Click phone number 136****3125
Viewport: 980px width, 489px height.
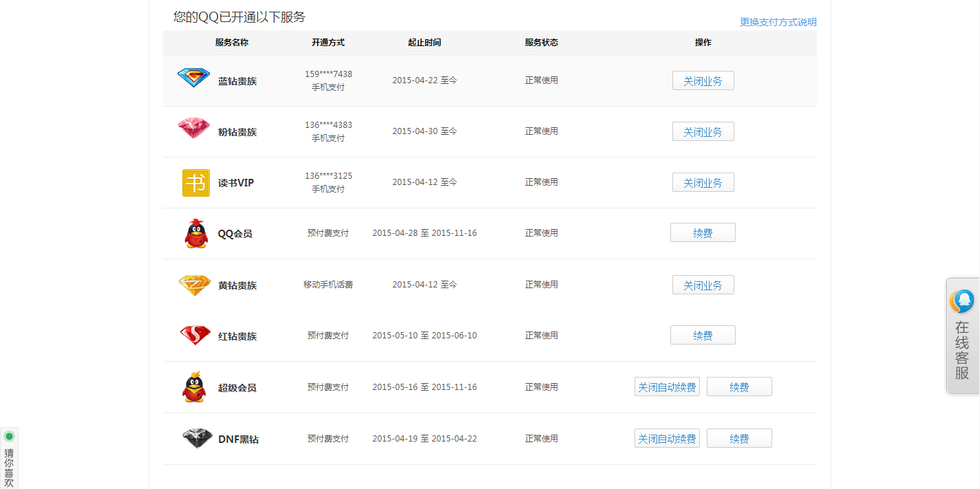click(328, 176)
